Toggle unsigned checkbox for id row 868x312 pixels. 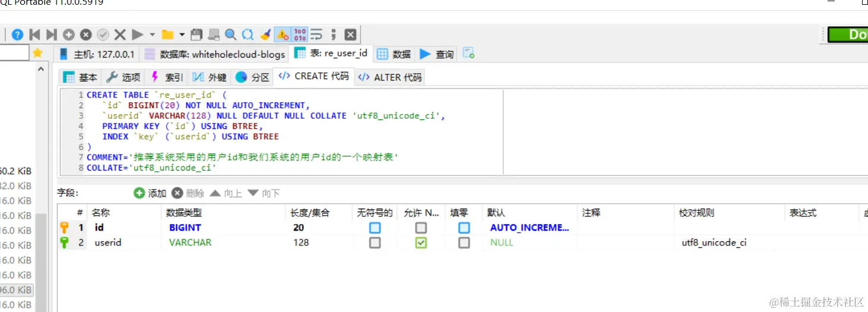375,228
